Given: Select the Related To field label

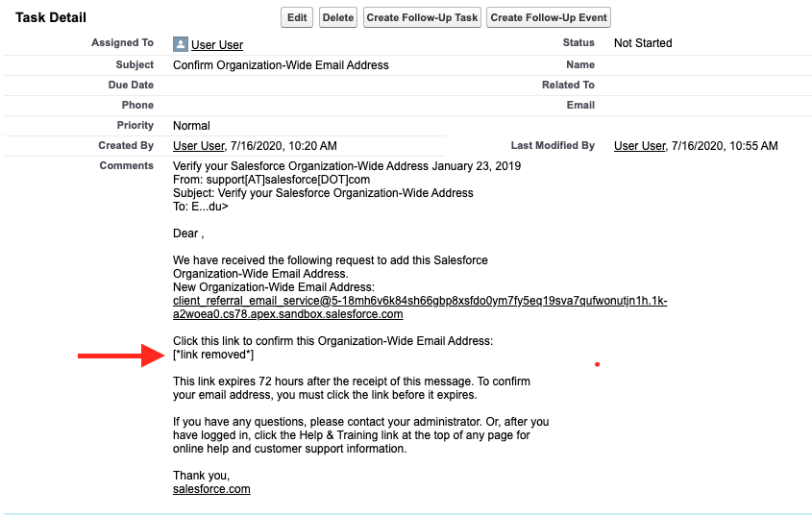Looking at the screenshot, I should point(568,85).
